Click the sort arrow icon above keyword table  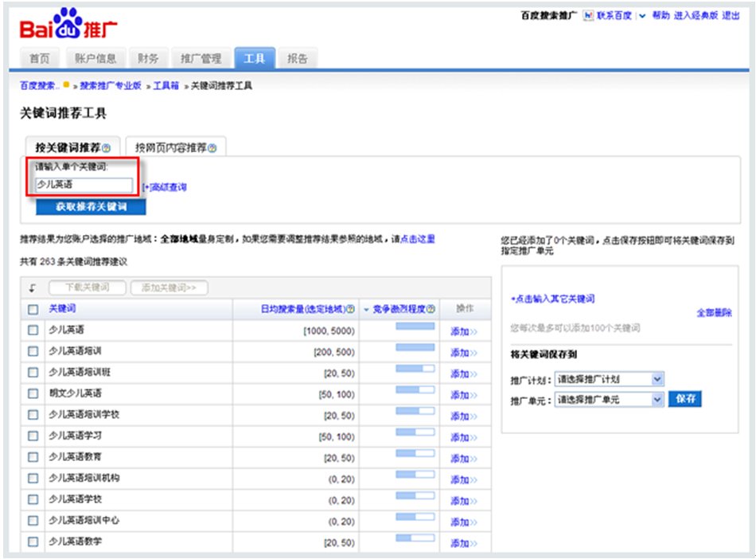click(33, 288)
